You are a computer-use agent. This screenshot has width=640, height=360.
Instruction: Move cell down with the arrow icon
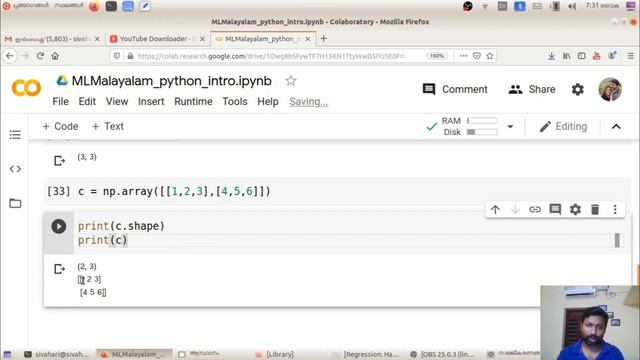pyautogui.click(x=515, y=209)
